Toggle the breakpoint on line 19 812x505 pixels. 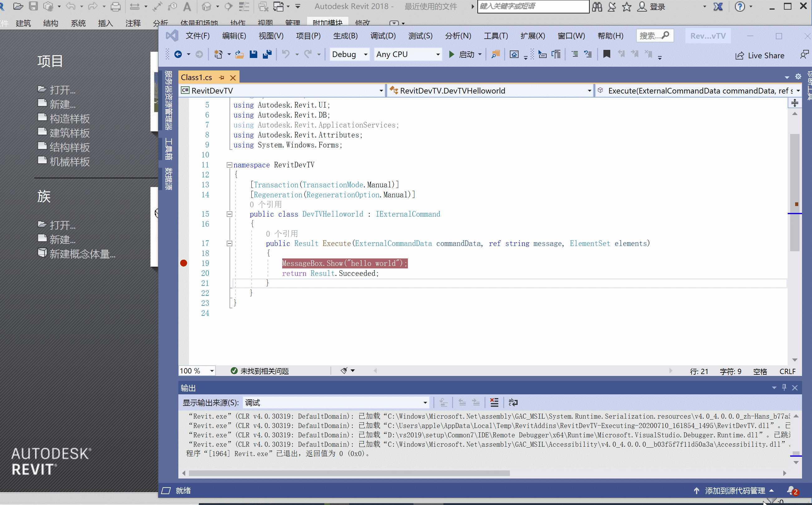tap(183, 263)
